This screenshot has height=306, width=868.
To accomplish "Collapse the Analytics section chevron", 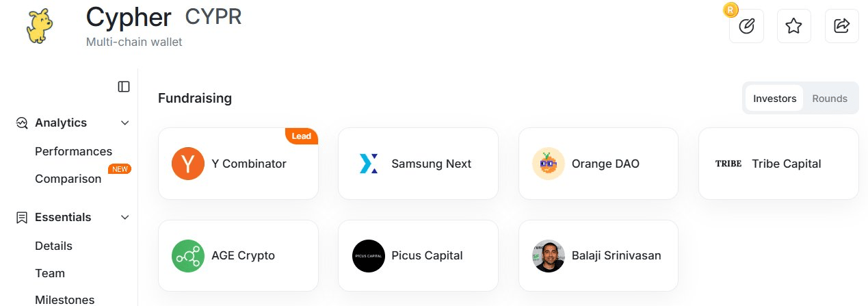I will [x=125, y=123].
